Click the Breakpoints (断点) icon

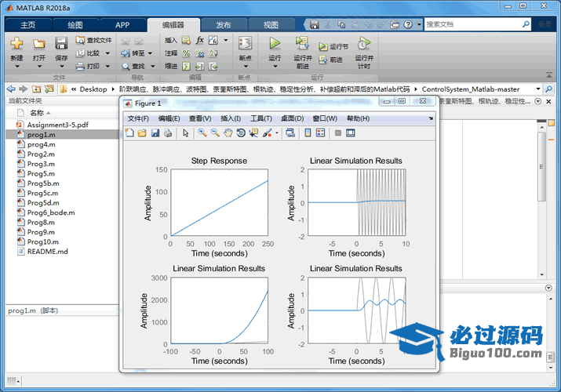click(245, 43)
